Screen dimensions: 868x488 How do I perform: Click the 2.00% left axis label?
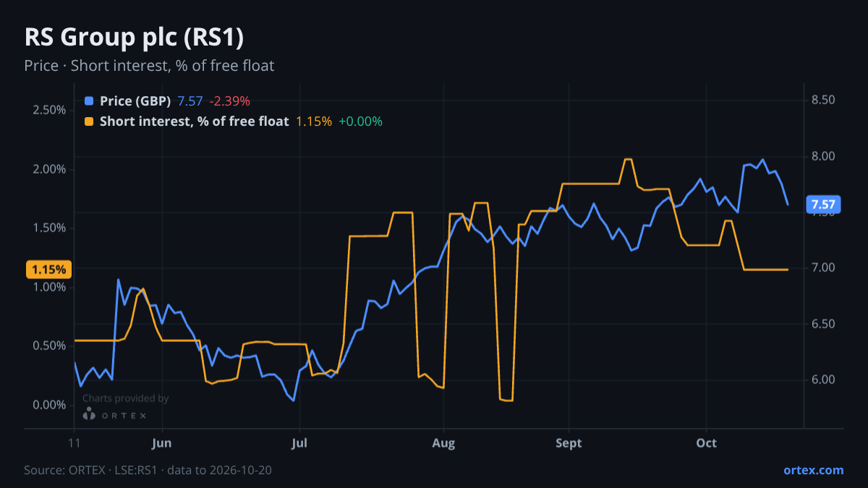click(x=49, y=169)
